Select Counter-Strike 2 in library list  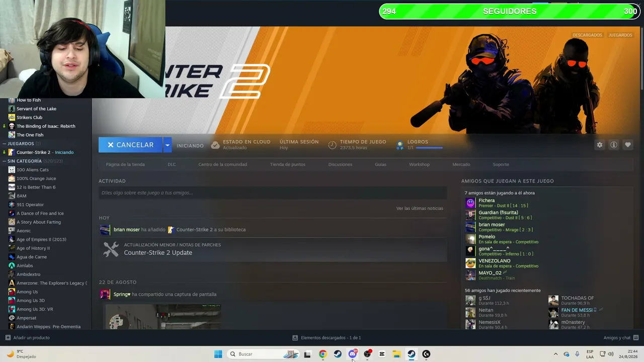click(46, 152)
